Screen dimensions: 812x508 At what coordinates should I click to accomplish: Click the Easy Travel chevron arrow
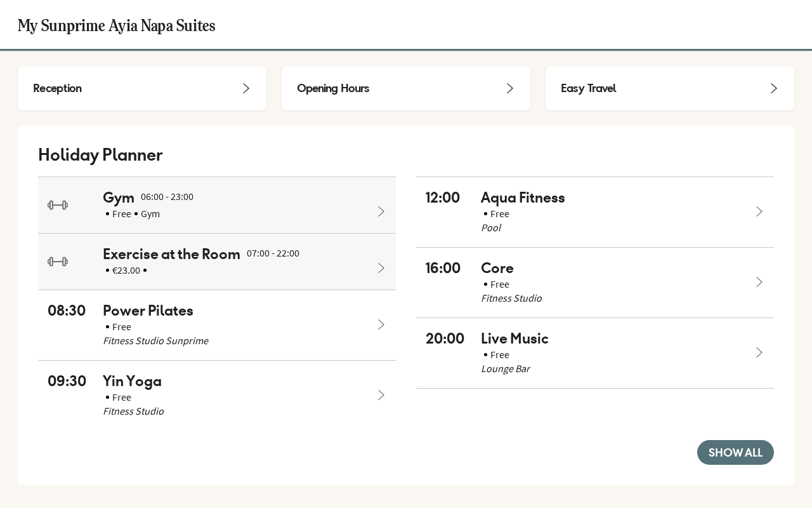tap(774, 88)
